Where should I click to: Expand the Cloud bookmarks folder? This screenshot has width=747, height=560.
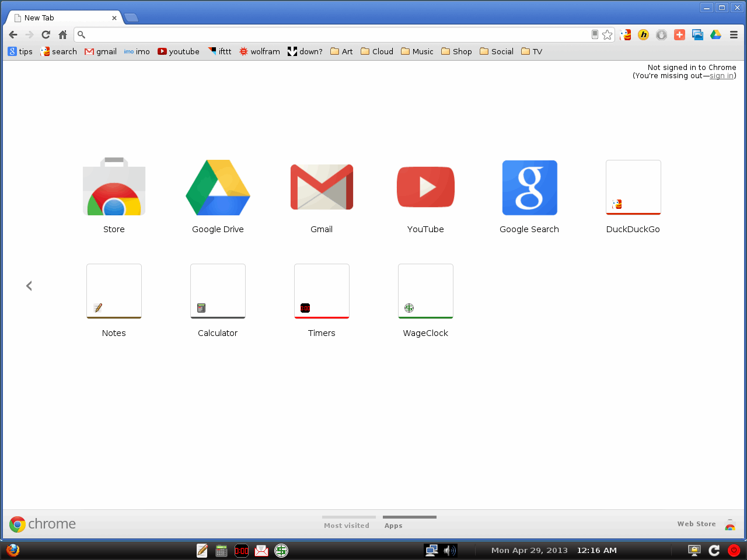(x=377, y=51)
